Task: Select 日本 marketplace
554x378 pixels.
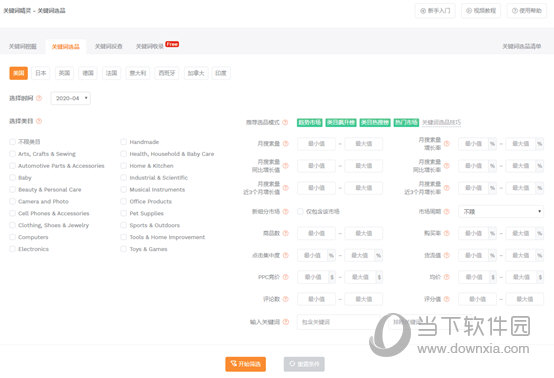Action: coord(41,73)
